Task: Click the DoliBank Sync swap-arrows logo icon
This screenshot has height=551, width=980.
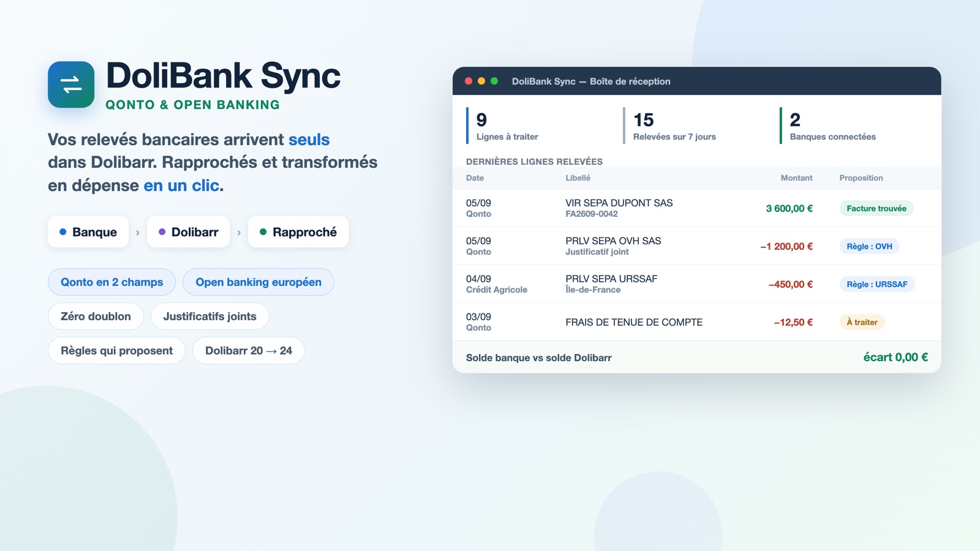Action: click(71, 84)
